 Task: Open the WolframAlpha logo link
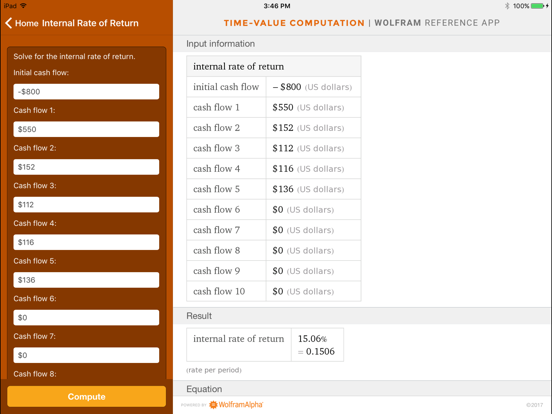[236, 404]
